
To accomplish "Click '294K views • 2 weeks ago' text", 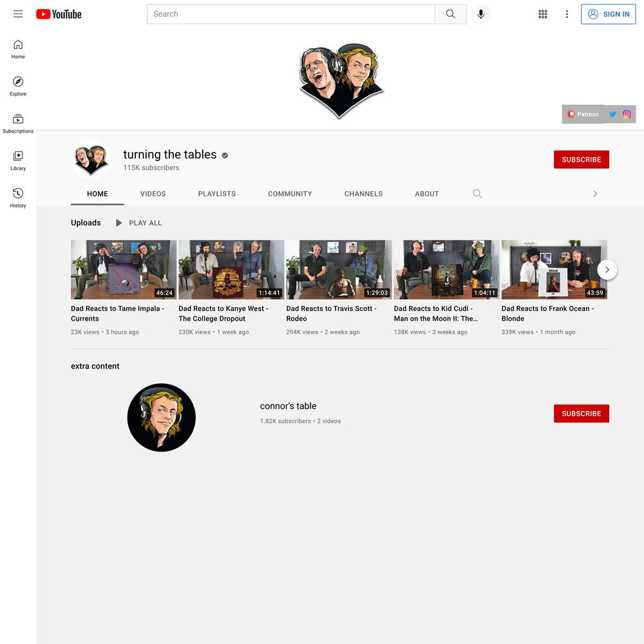I will [323, 332].
